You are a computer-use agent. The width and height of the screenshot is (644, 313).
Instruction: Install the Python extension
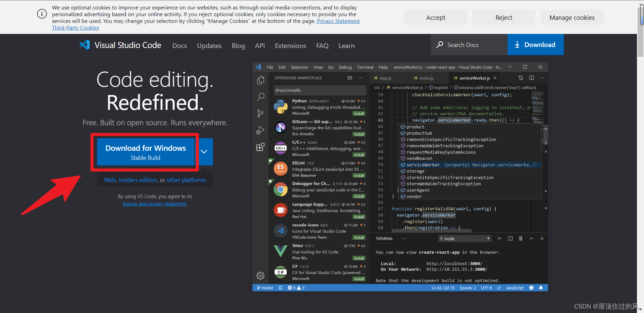click(359, 114)
